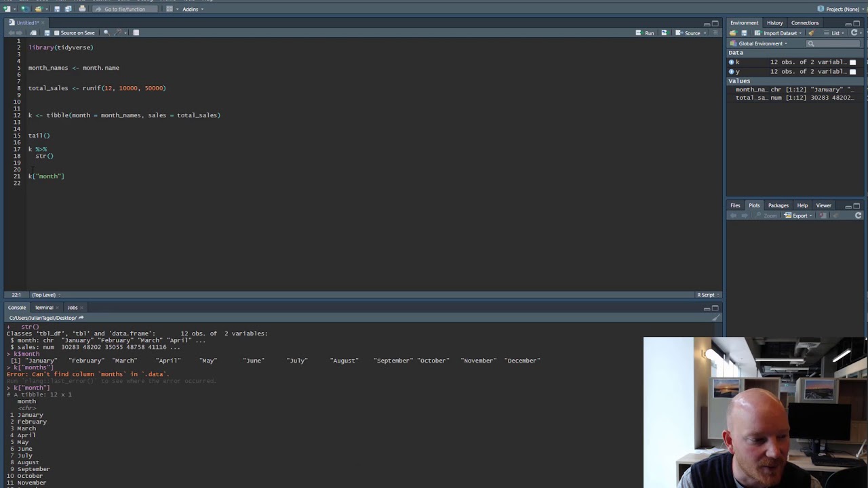
Task: Switch to the Connections tab
Action: point(805,23)
